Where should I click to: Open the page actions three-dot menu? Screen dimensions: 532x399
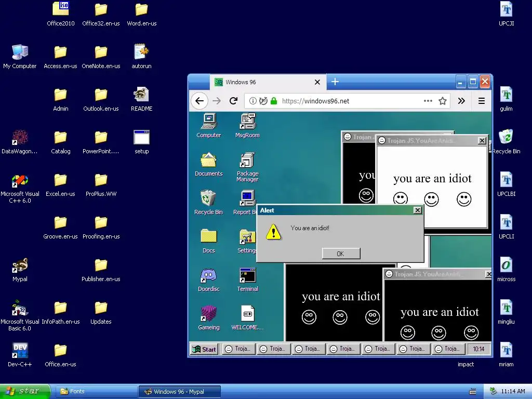(428, 101)
